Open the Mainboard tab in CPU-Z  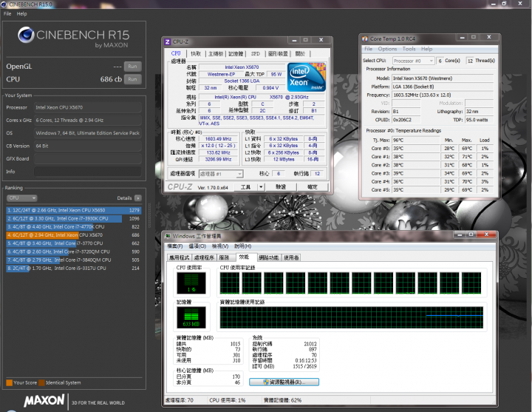[216, 54]
